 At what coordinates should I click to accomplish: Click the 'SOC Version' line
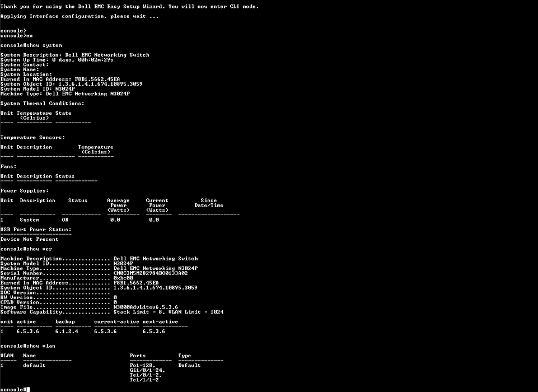coord(55,293)
